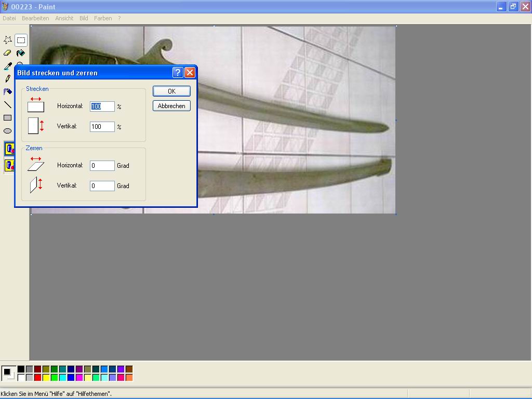Select the Pencil tool
This screenshot has height=399, width=532.
pos(8,79)
